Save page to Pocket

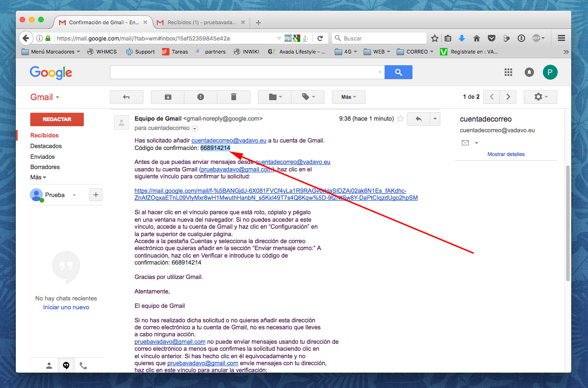click(491, 38)
